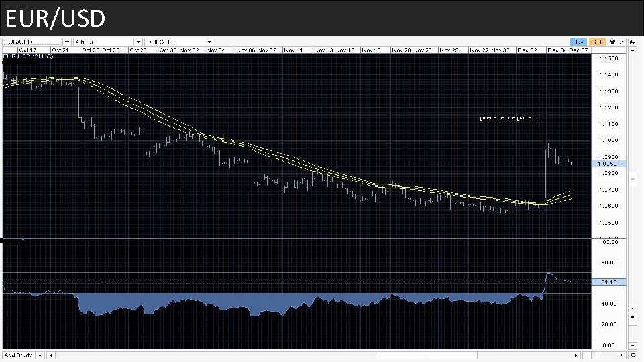Click the dot button below vertical scroll arrow
Image resolution: width=644 pixels, height=362 pixels.
[x=633, y=317]
